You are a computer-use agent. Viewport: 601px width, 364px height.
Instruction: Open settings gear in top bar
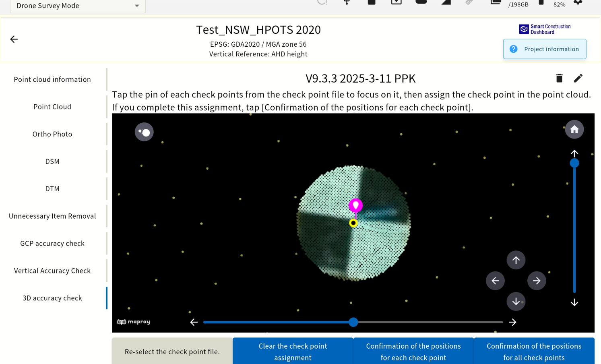tap(578, 2)
